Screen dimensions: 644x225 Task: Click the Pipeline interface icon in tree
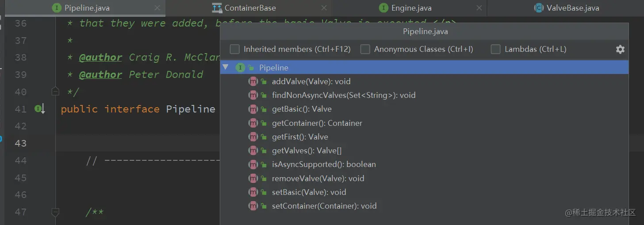240,67
